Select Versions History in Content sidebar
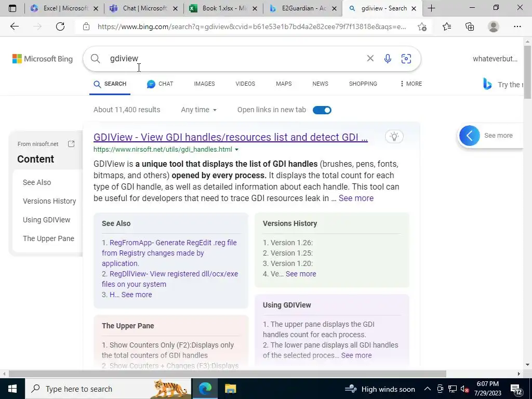532x399 pixels. pyautogui.click(x=49, y=201)
